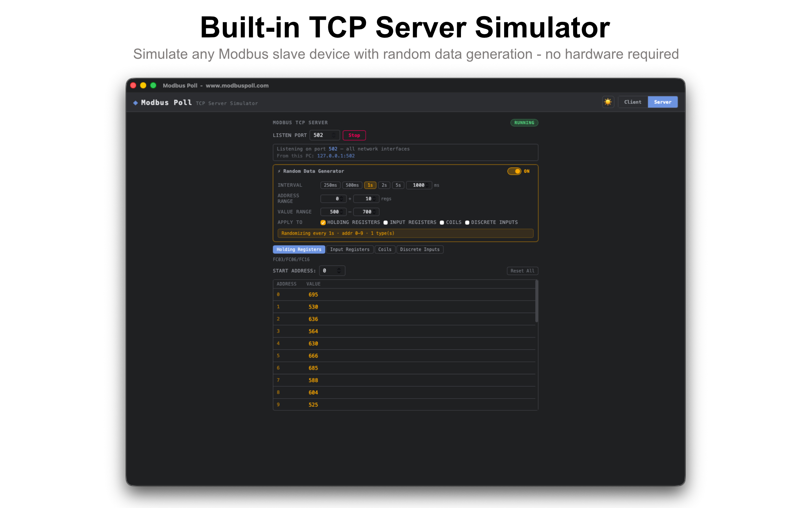Turn off the Random Data Generator switch
The image size is (812, 508).
point(514,171)
